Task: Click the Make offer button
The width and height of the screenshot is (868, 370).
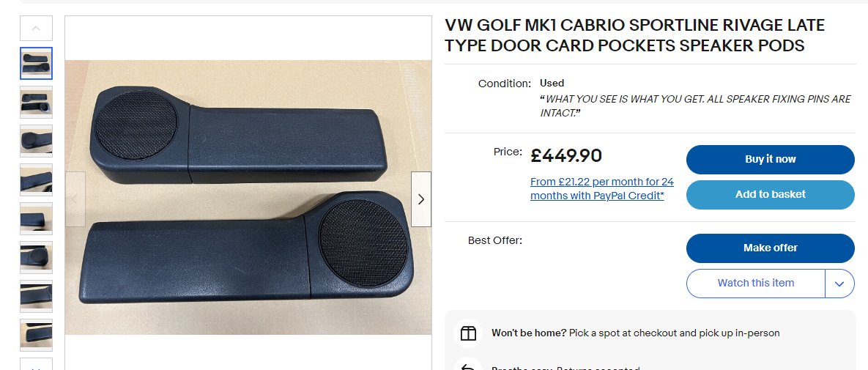Action: 770,248
